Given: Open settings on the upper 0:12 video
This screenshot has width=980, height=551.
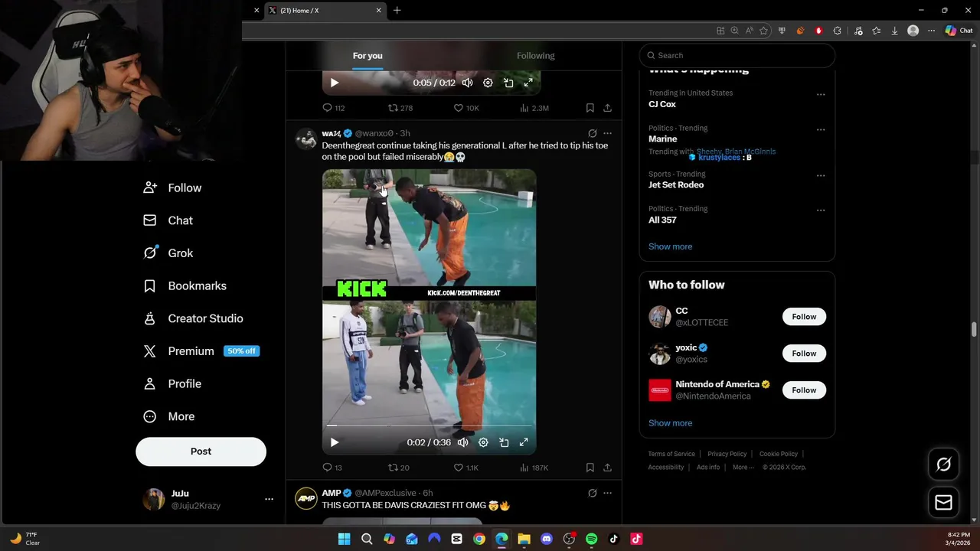Looking at the screenshot, I should [488, 83].
